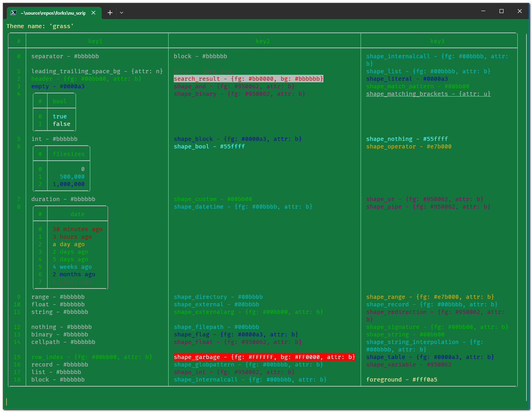Click the shape_binary entry
This screenshot has width=532, height=412.
[x=239, y=94]
